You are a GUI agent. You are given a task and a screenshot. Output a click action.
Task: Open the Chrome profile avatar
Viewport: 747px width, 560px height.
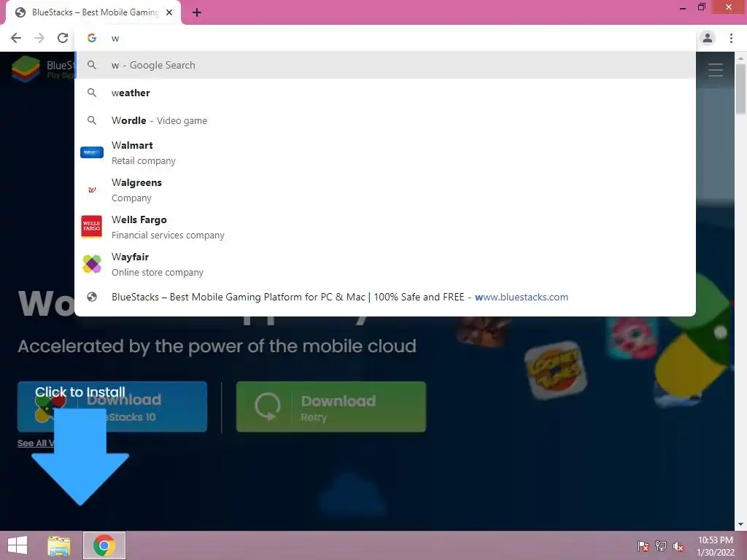[x=708, y=38]
